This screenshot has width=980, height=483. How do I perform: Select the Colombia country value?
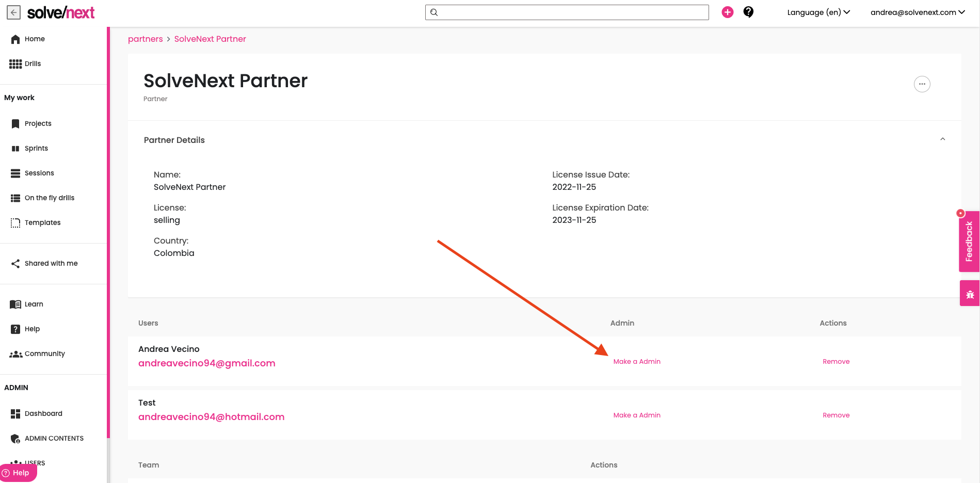click(174, 253)
